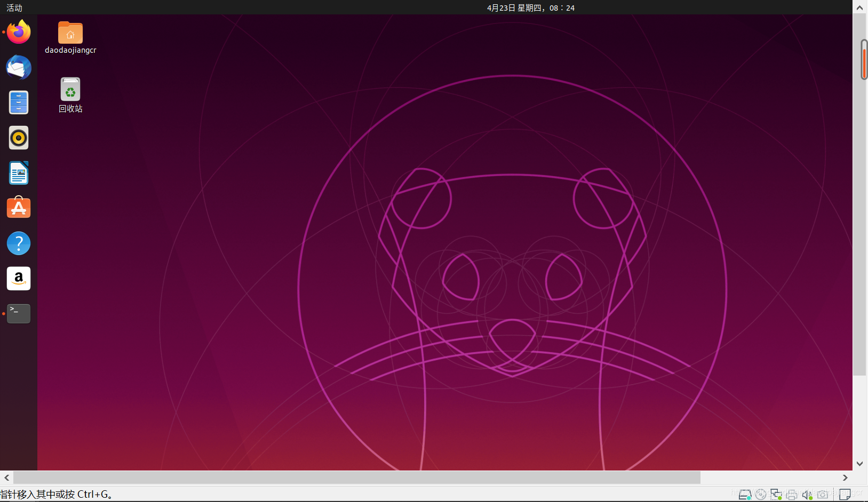Click VM network adapter status icon
Viewport: 868px width, 502px height.
coord(776,495)
